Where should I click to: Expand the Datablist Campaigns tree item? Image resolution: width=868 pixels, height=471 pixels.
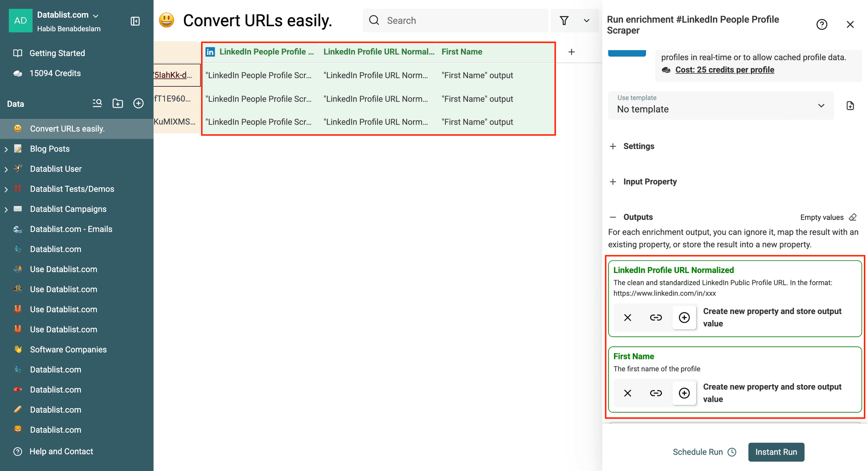[x=6, y=209]
